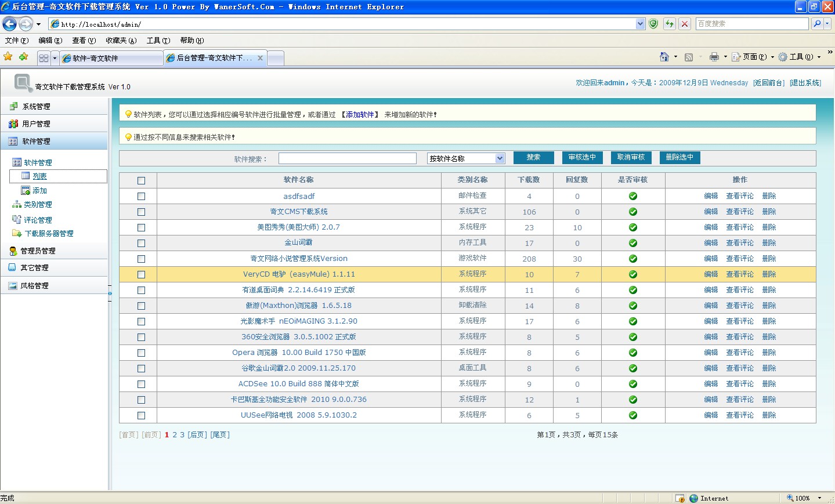Click the 百度搜索 browser search box

point(752,24)
